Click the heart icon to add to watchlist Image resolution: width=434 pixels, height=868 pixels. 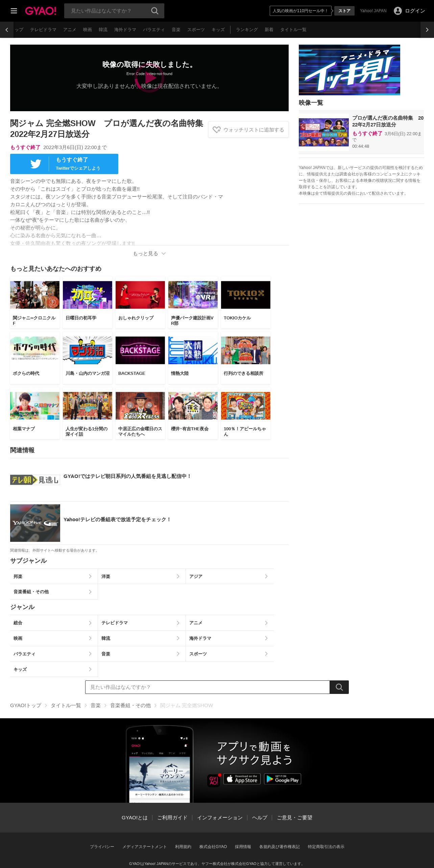click(x=216, y=129)
